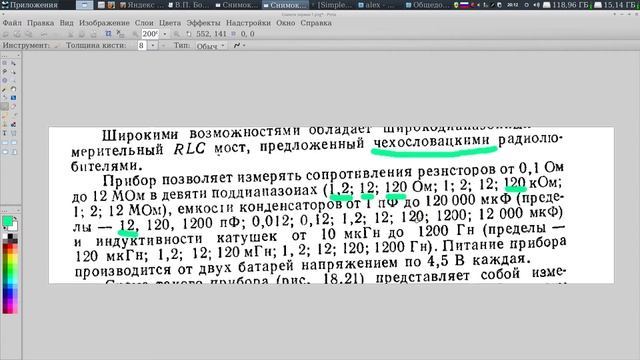The height and width of the screenshot is (360, 640).
Task: Open the brush width dropdown arrow
Action: (153, 45)
